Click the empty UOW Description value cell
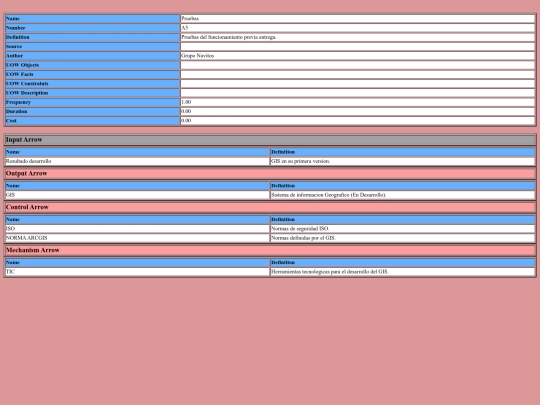 (x=357, y=93)
